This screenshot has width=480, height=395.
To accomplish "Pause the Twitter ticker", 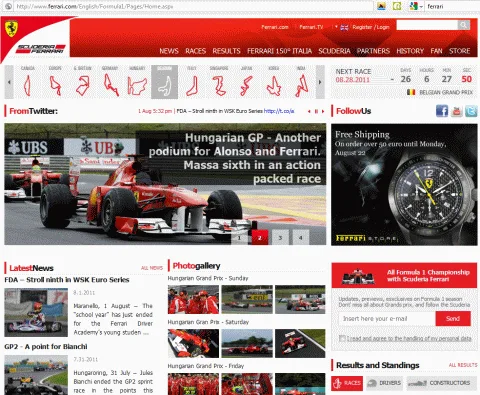I will 316,111.
